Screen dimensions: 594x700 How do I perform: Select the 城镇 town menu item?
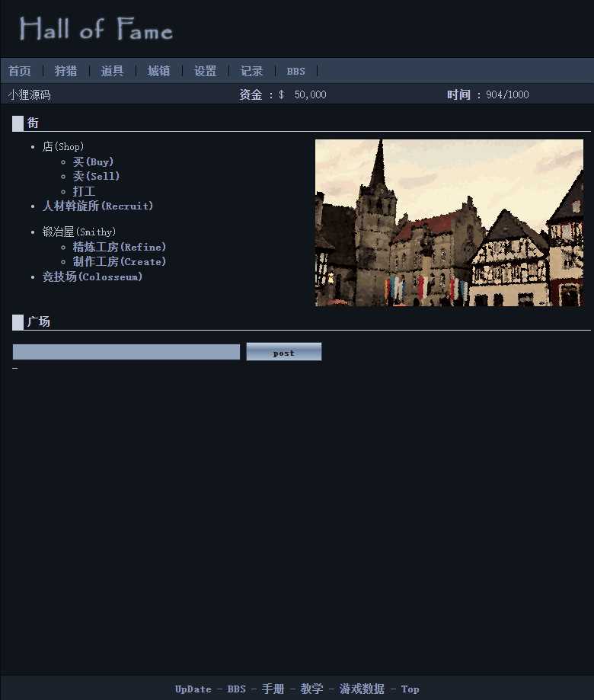pyautogui.click(x=158, y=71)
